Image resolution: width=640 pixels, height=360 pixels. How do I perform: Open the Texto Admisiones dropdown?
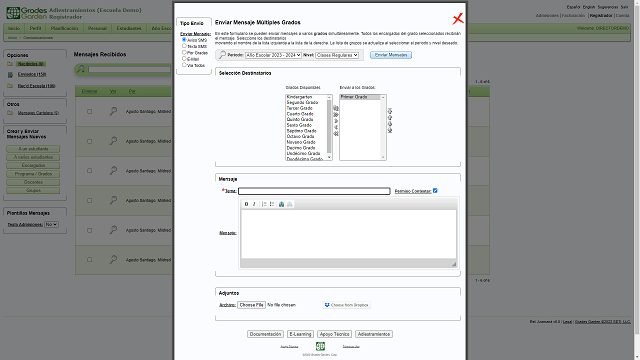click(51, 224)
